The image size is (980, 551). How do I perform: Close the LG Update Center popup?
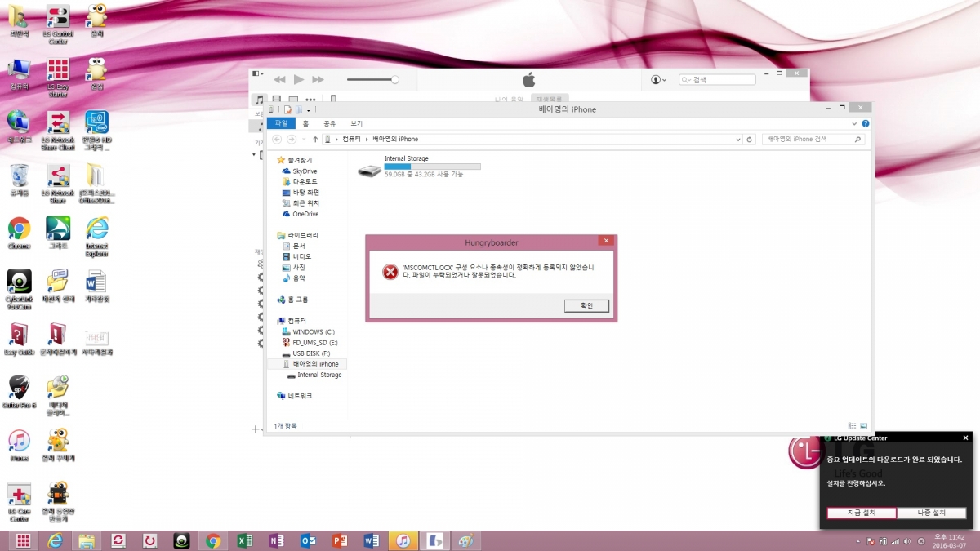(x=965, y=438)
